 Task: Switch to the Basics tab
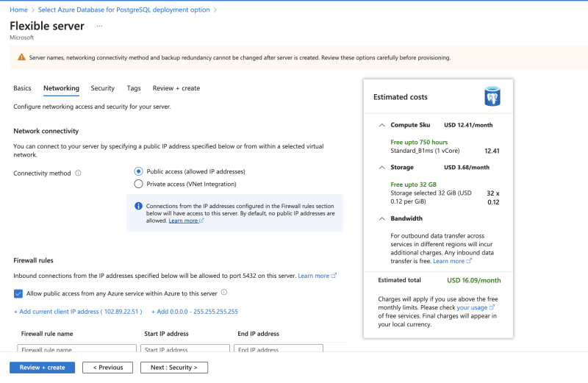coord(22,88)
